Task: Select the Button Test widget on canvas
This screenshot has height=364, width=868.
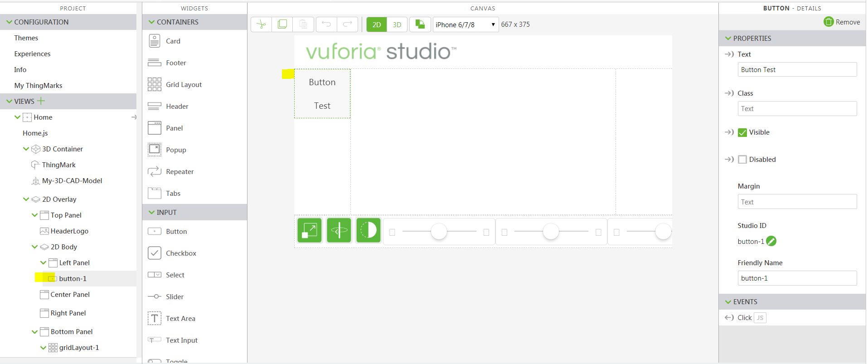Action: (x=322, y=94)
